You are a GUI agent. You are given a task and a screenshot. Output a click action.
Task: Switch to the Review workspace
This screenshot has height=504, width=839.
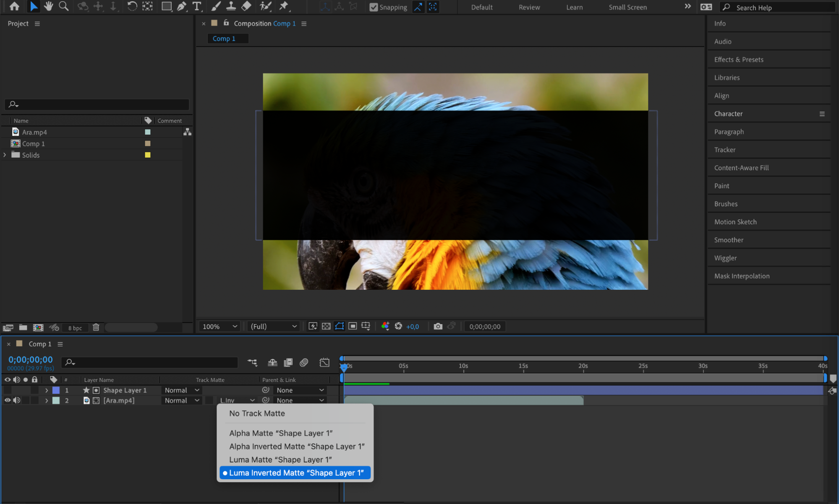[529, 7]
